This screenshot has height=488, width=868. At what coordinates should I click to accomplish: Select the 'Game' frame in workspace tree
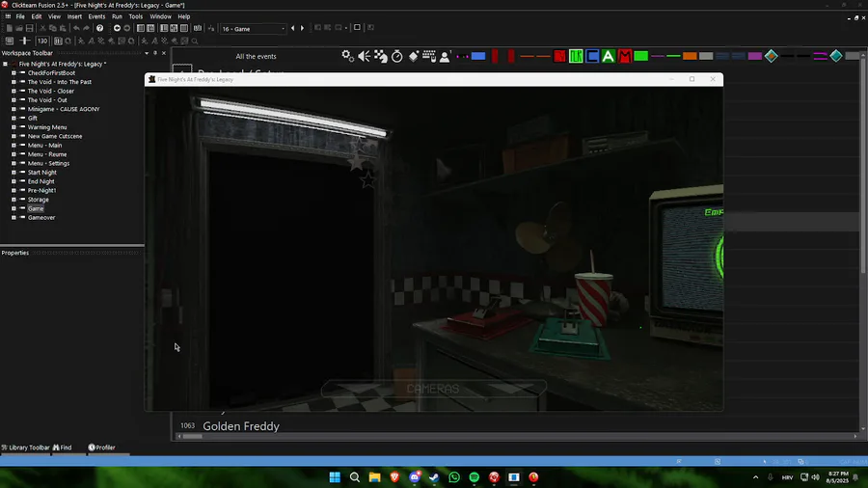tap(36, 208)
